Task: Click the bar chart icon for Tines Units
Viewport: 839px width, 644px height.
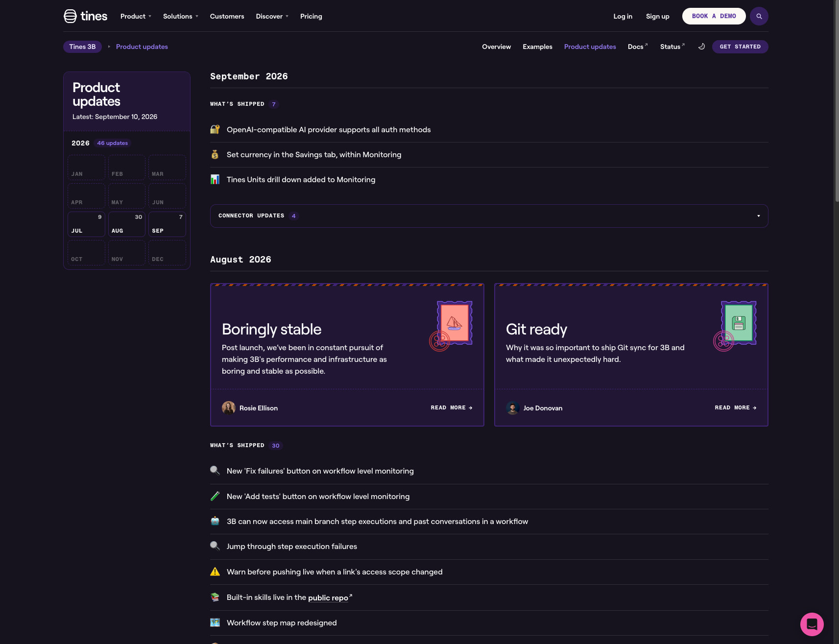Action: [x=215, y=179]
